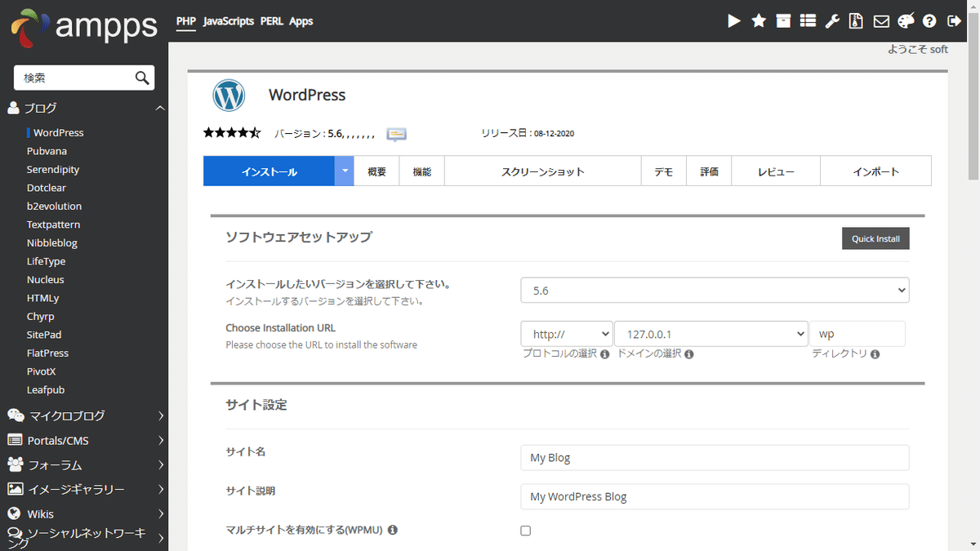980x551 pixels.
Task: Select b2evolution in the sidebar
Action: coord(54,206)
